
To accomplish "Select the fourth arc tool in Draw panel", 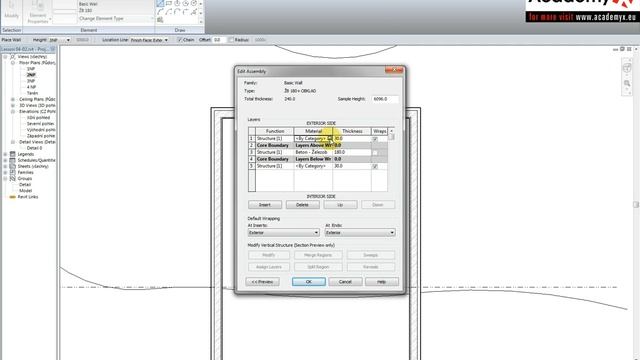I will point(185,12).
